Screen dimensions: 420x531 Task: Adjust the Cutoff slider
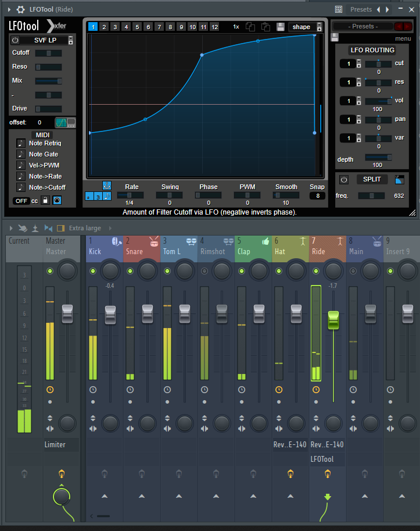point(49,53)
